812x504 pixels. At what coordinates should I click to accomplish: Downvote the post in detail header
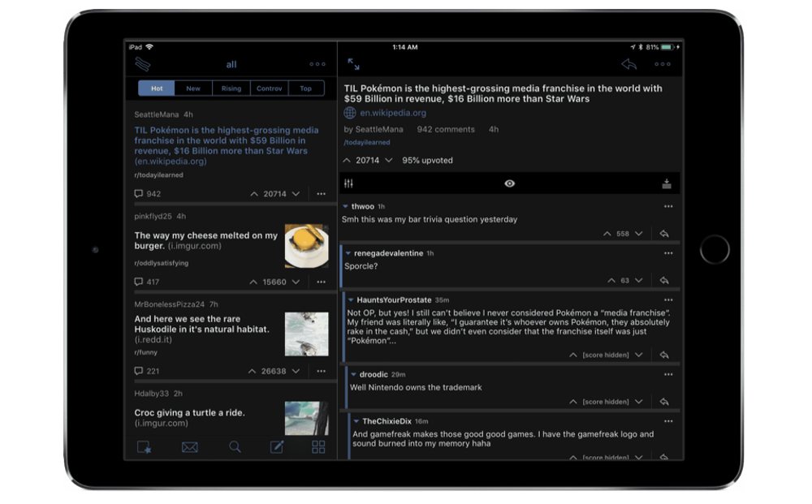tap(388, 161)
